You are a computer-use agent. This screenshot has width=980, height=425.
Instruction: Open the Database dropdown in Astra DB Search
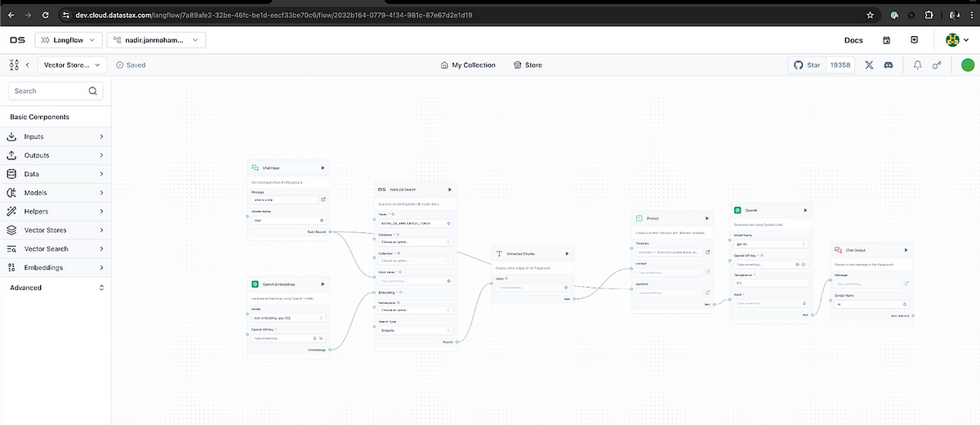pyautogui.click(x=415, y=242)
